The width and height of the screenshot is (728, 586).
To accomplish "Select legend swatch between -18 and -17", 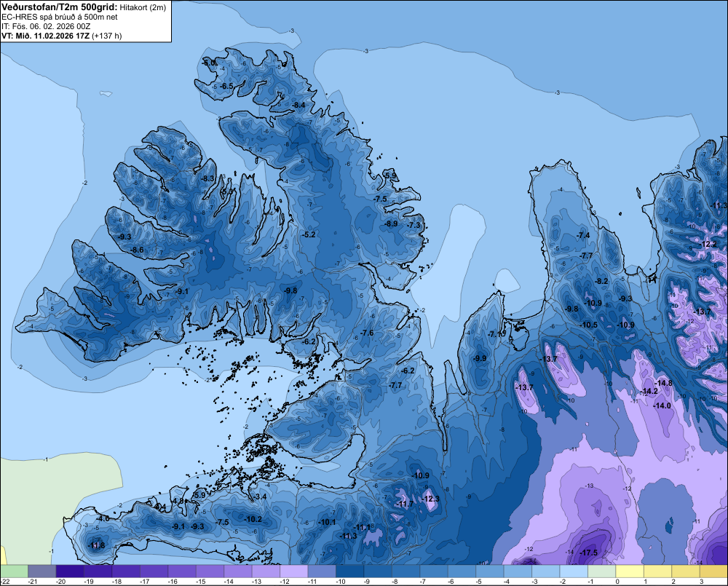I will (x=126, y=571).
